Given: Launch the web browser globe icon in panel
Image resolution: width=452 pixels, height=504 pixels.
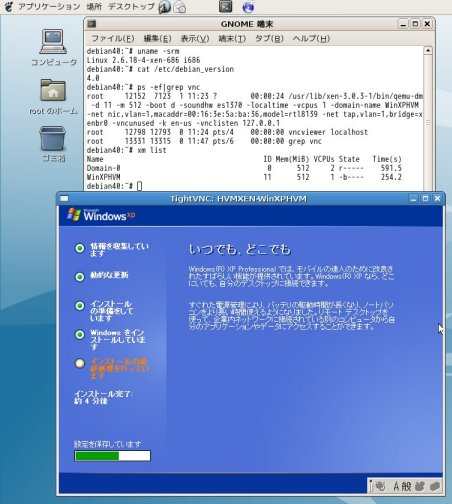Looking at the screenshot, I should (x=248, y=7).
